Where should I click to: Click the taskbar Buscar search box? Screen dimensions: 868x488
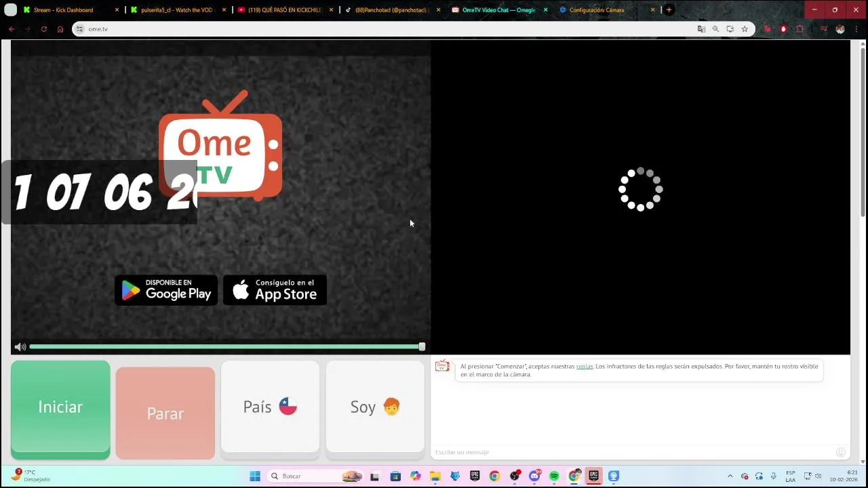(x=316, y=476)
